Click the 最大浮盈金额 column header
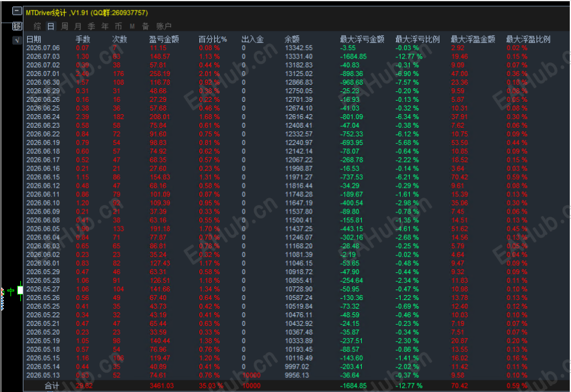Image resolution: width=571 pixels, height=392 pixels. pos(473,40)
